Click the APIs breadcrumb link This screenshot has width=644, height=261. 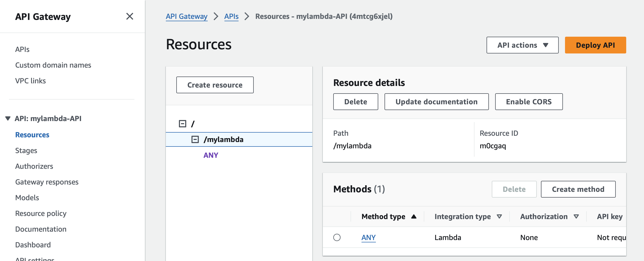tap(231, 16)
